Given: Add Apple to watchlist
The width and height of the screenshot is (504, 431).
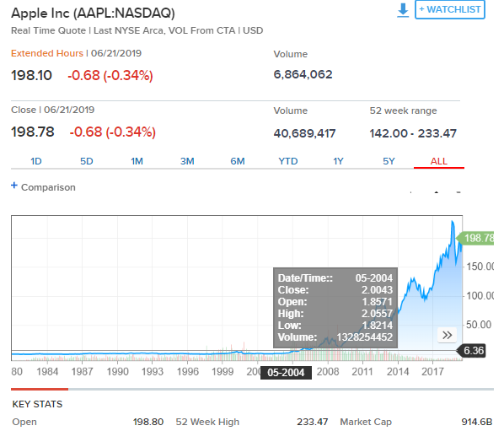Looking at the screenshot, I should [450, 9].
